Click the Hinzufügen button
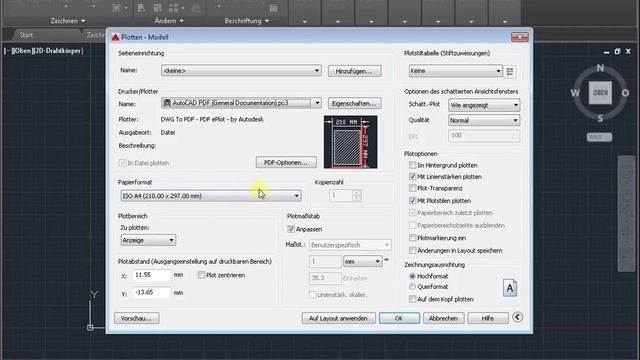Image resolution: width=640 pixels, height=360 pixels. pyautogui.click(x=354, y=71)
